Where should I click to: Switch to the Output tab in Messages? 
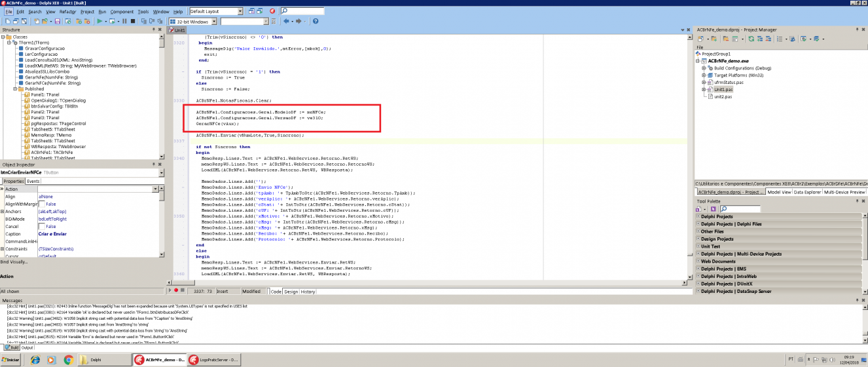point(27,347)
